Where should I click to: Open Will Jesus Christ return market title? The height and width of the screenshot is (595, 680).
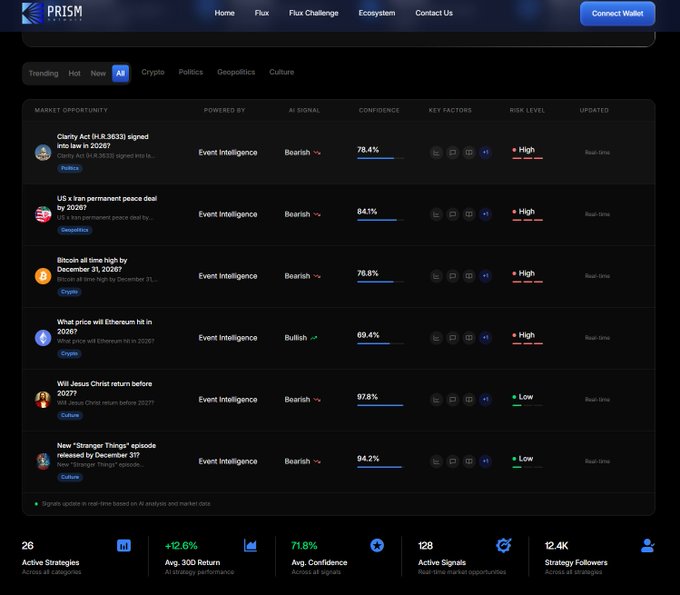[104, 388]
